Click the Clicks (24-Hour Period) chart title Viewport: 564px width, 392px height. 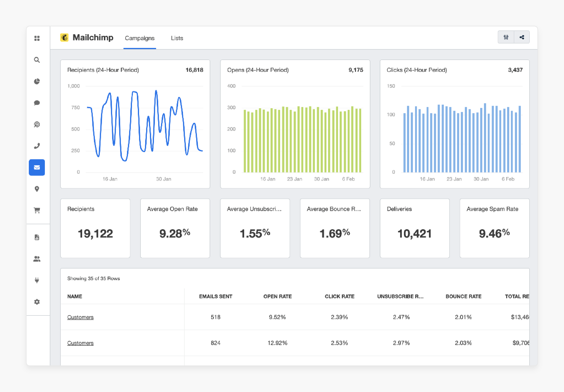tap(417, 70)
